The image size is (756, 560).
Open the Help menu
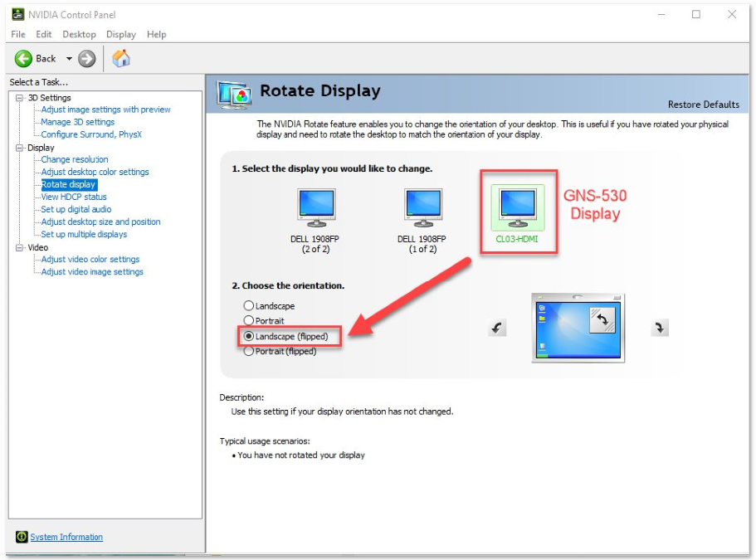(156, 34)
